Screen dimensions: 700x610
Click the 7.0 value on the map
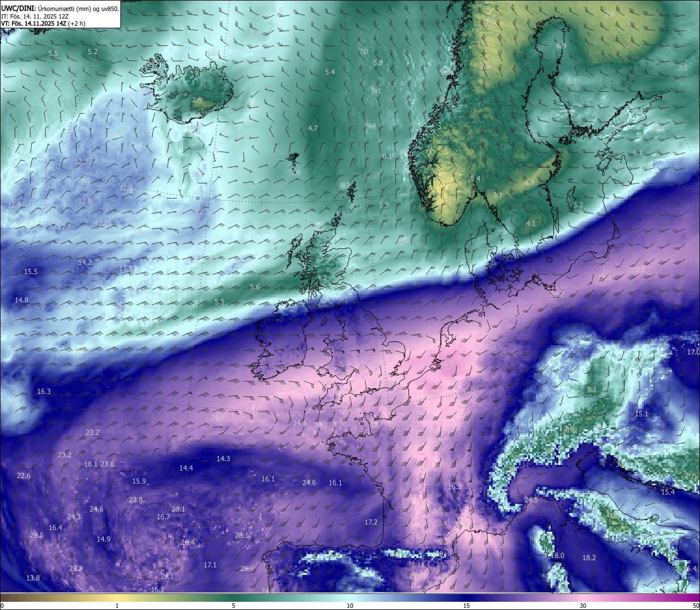pyautogui.click(x=363, y=52)
